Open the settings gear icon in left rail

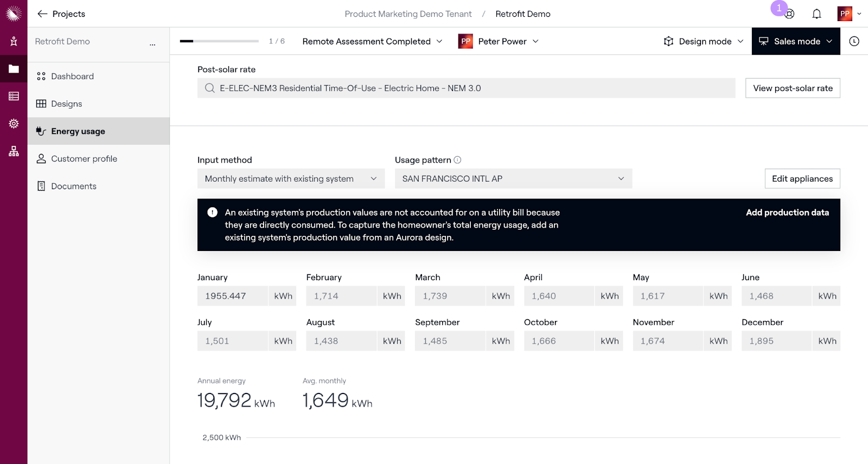point(14,124)
